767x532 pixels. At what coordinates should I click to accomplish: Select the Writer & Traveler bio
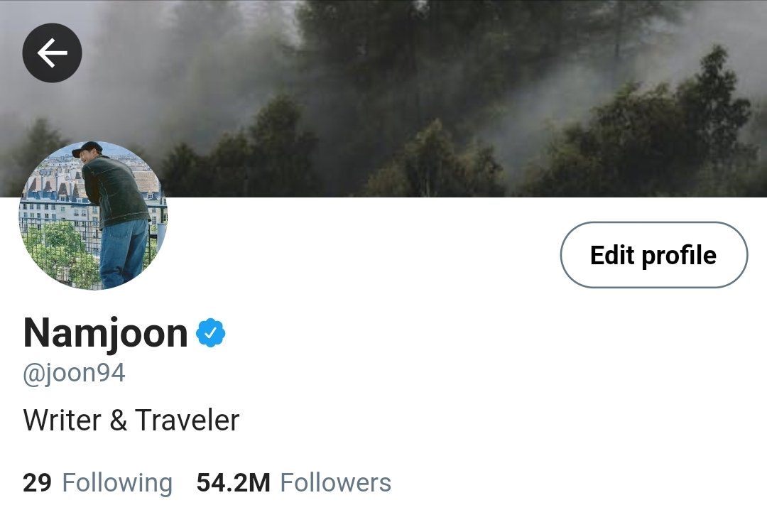click(x=131, y=420)
